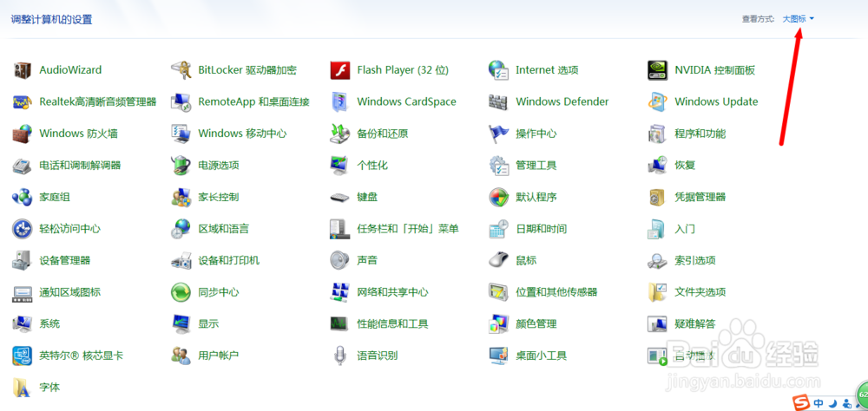868x411 pixels.
Task: Open the 鼠标 mouse icon
Action: click(x=499, y=260)
